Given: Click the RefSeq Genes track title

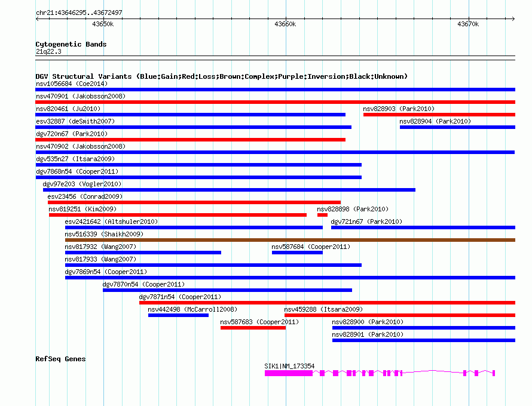Looking at the screenshot, I should click(x=60, y=359).
